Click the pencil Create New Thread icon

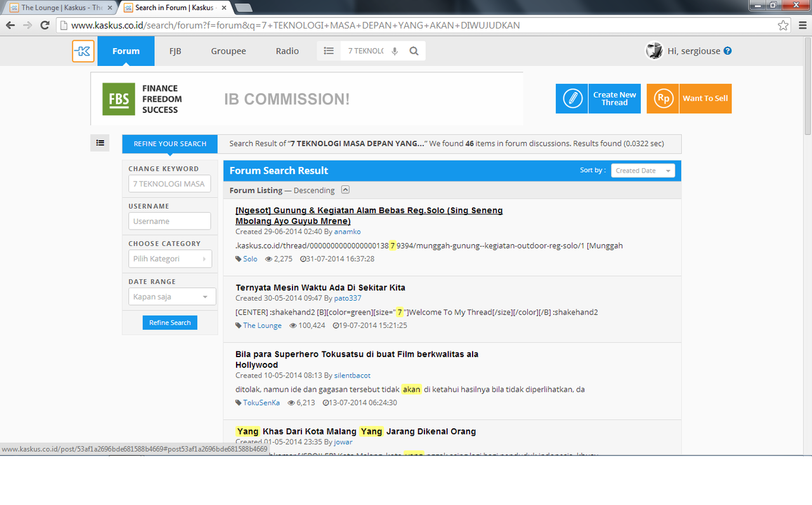point(572,98)
